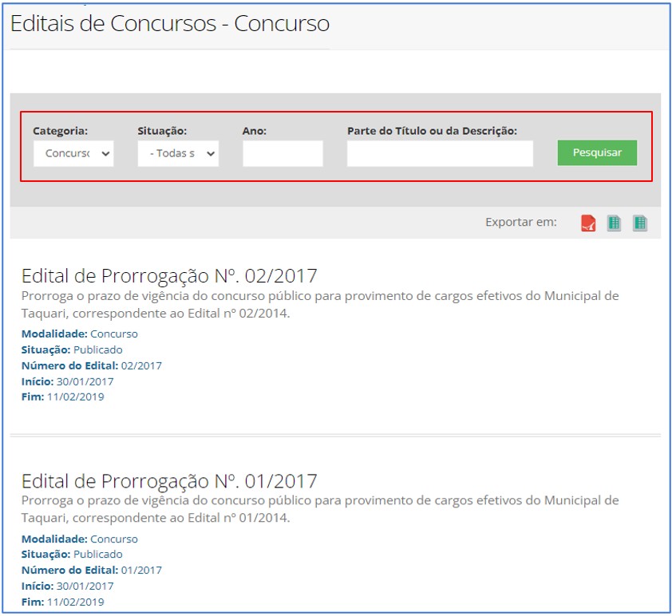Click Número do Edital: 01/2017 text
This screenshot has width=672, height=616.
pyautogui.click(x=92, y=570)
